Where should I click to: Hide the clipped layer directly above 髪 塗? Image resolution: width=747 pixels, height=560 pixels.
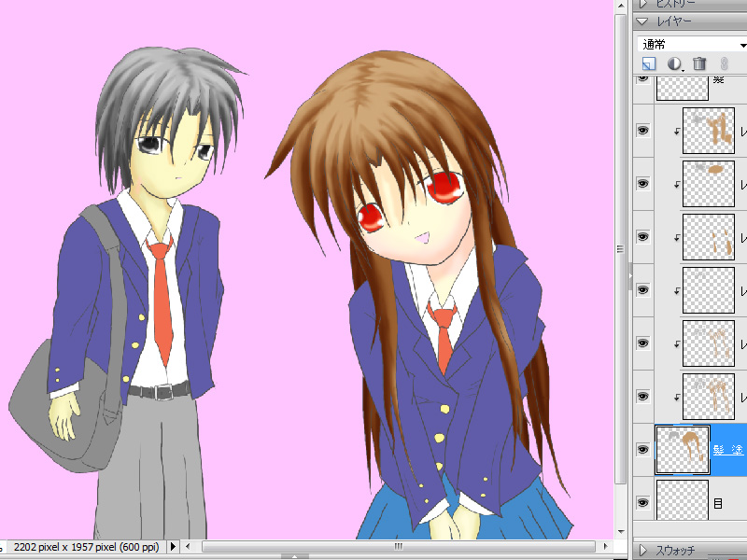[x=643, y=396]
